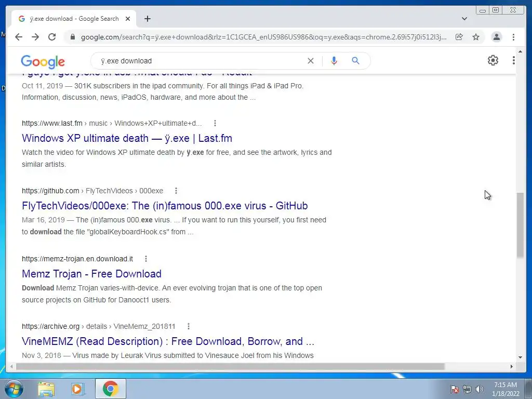Screen dimensions: 532x399
Task: Open more options for memz-trojan result
Action: (x=146, y=259)
